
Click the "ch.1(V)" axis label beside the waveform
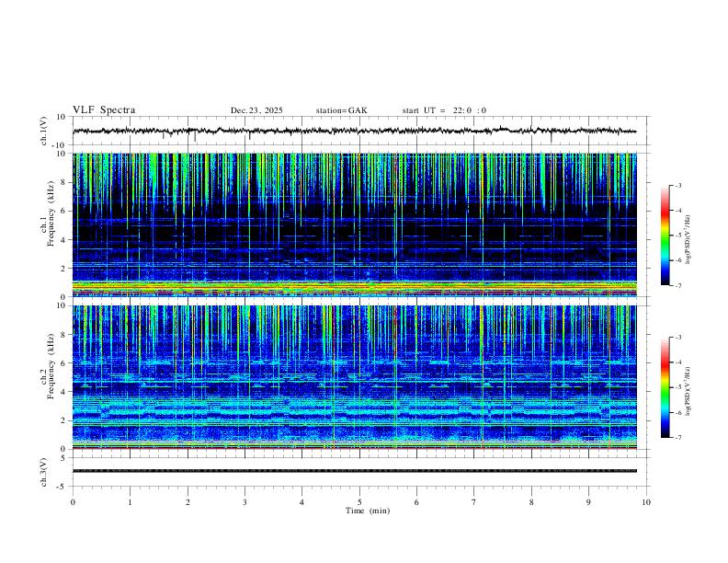click(x=44, y=131)
